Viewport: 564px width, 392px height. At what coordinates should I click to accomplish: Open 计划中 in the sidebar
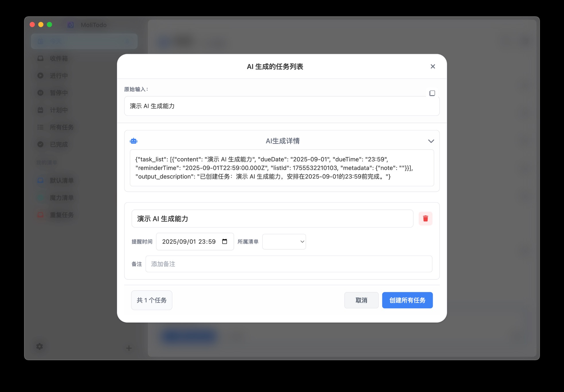click(x=84, y=110)
